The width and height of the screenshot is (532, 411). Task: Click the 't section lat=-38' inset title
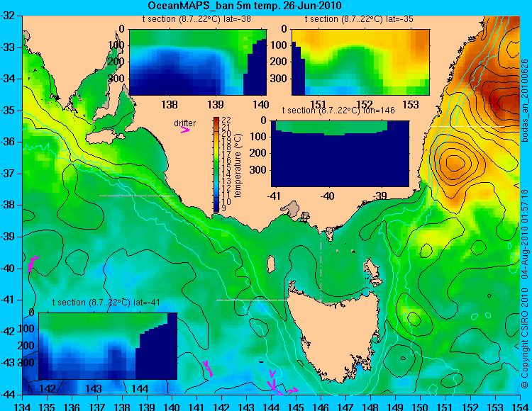tap(196, 19)
